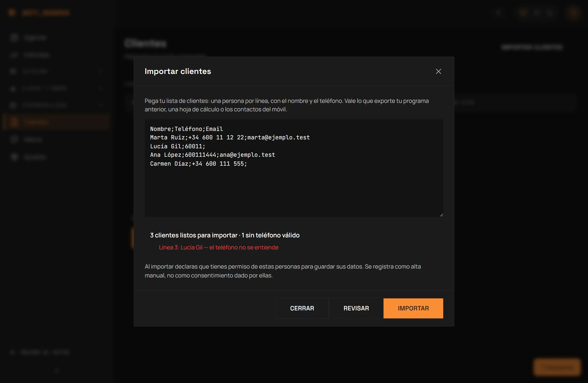Image resolution: width=588 pixels, height=383 pixels.
Task: Click the textarea resize handle corner
Action: click(x=441, y=215)
